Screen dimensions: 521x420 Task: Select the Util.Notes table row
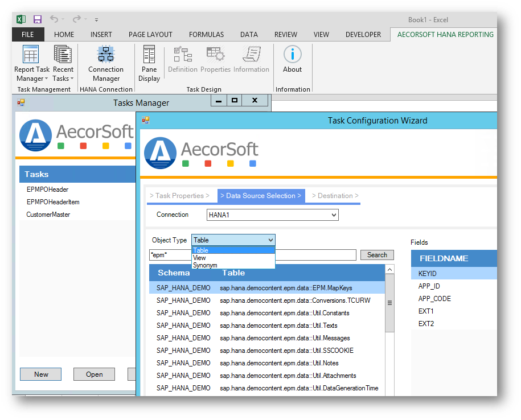267,363
